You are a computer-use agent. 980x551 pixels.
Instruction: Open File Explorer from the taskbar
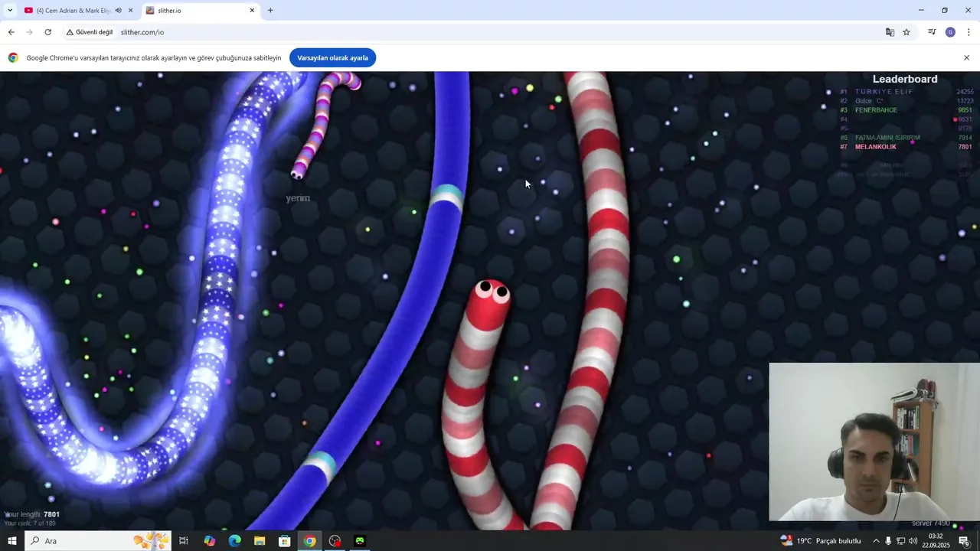pos(260,541)
